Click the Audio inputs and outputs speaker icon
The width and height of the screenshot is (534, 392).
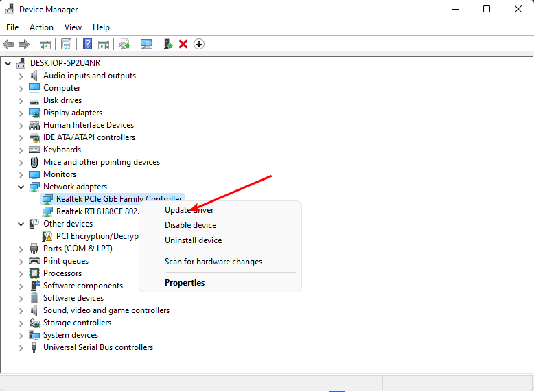(34, 76)
